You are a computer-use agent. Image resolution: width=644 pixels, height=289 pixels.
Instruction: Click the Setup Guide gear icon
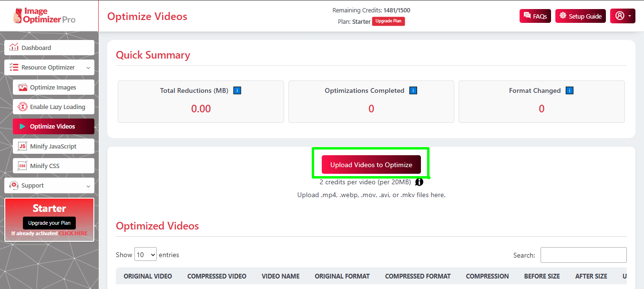563,16
